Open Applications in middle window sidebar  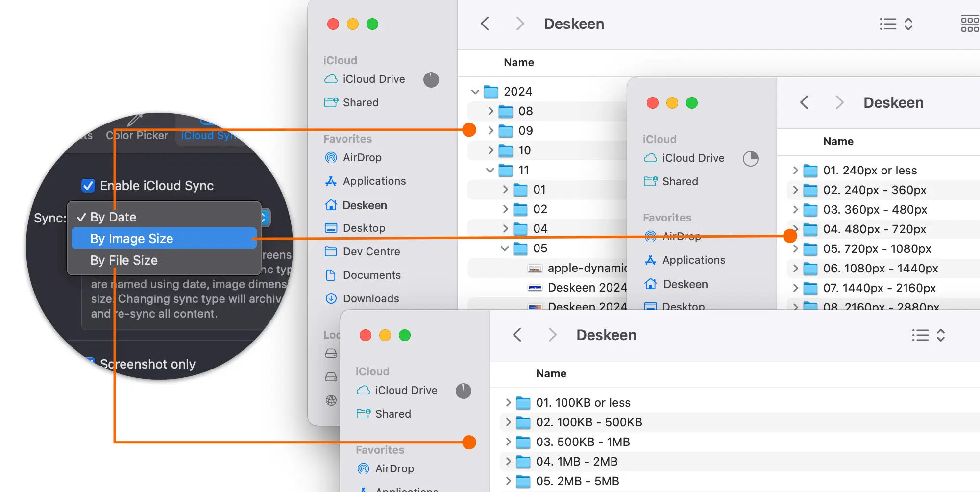[x=685, y=260]
